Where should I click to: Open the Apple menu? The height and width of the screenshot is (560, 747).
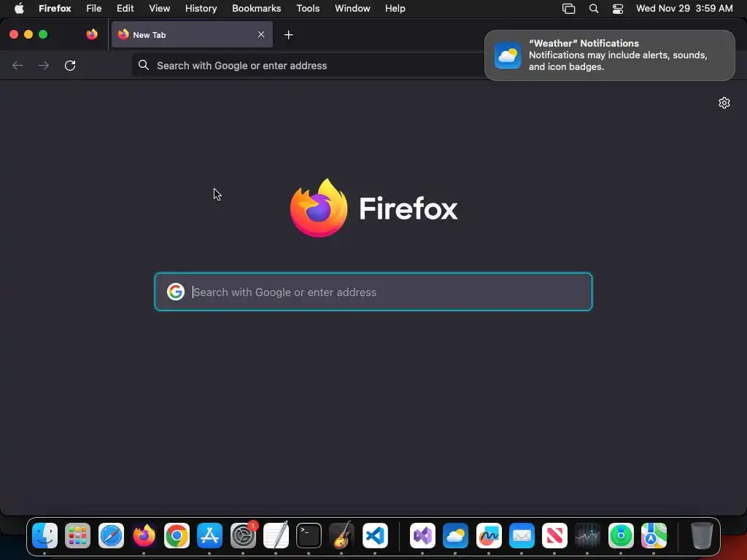(19, 8)
